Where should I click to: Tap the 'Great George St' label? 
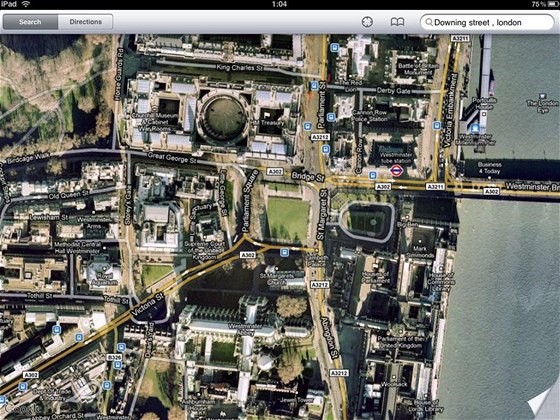172,158
